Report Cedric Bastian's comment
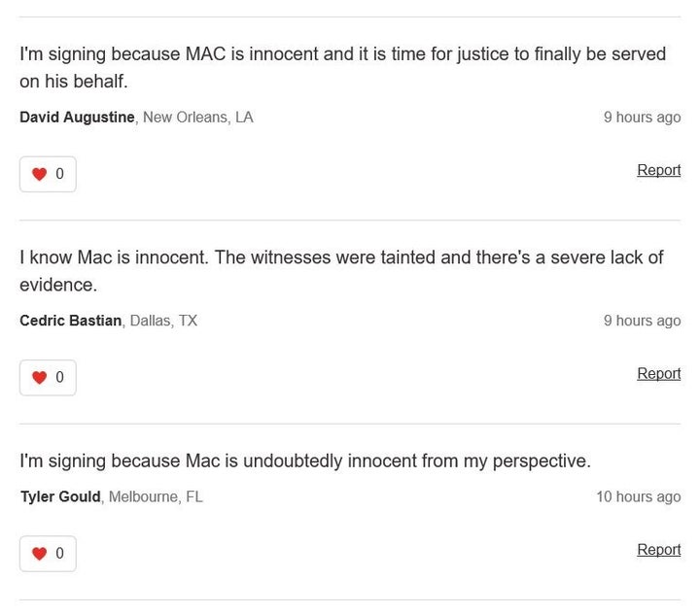 [x=658, y=373]
